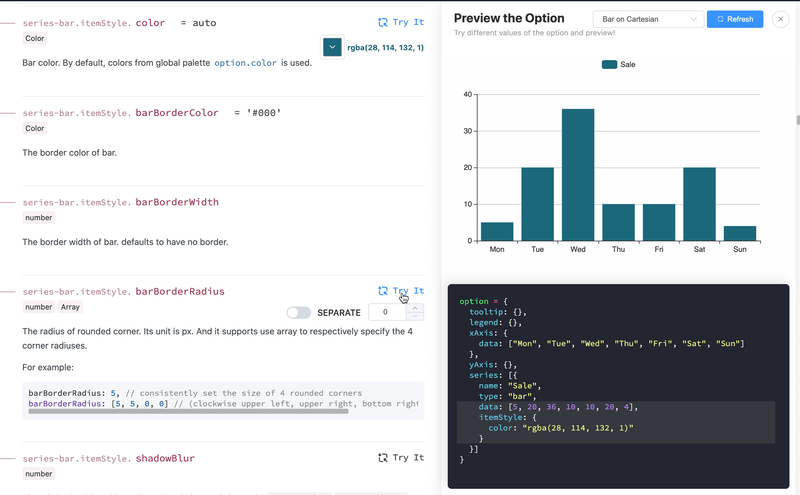This screenshot has height=495, width=800.
Task: Click the Refresh button
Action: (x=735, y=19)
